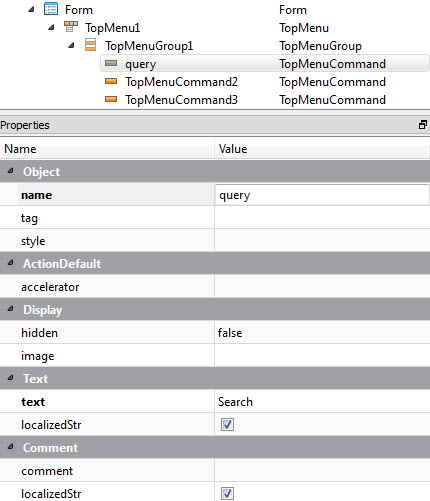
Task: Select the 'style' property label
Action: tap(33, 241)
